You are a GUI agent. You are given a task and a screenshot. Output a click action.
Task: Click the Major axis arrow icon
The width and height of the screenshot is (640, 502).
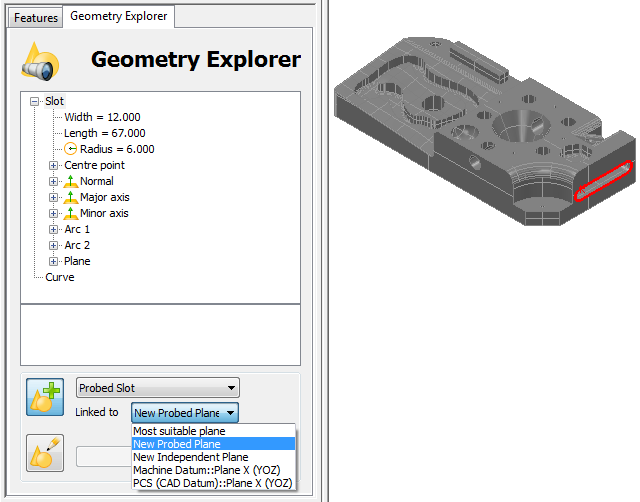pyautogui.click(x=71, y=197)
